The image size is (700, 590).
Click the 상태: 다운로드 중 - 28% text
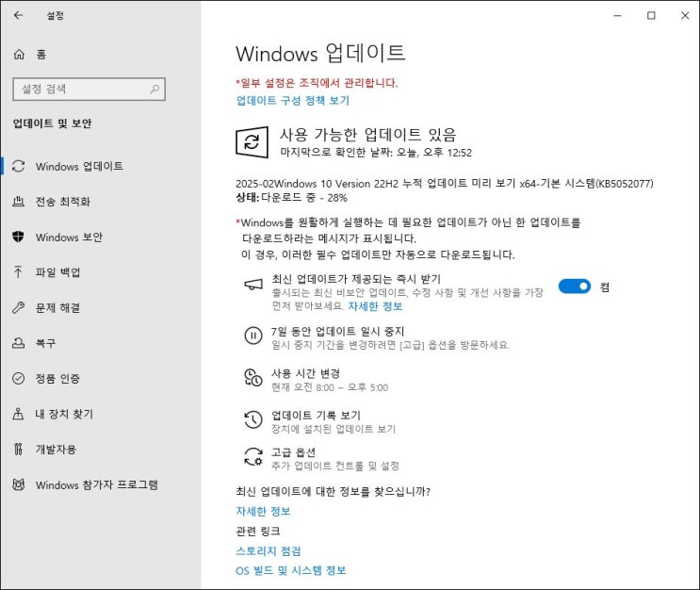(x=291, y=198)
